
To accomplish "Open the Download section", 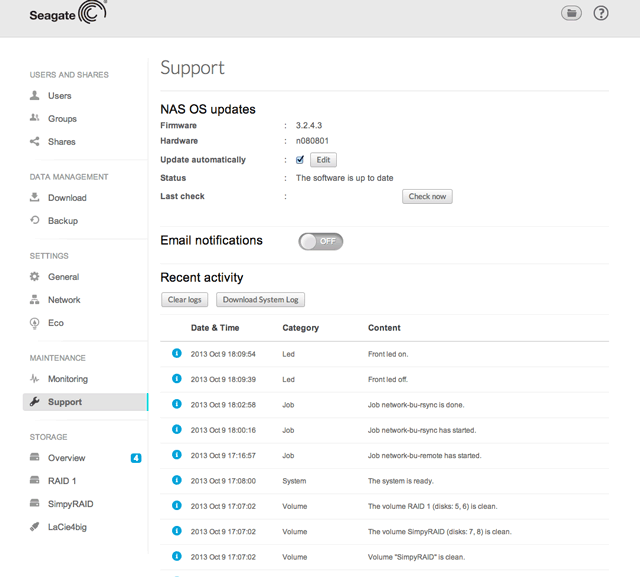I will point(67,198).
